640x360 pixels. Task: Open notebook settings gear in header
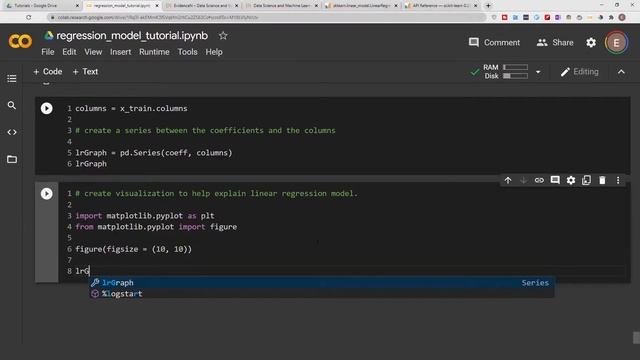tap(591, 42)
